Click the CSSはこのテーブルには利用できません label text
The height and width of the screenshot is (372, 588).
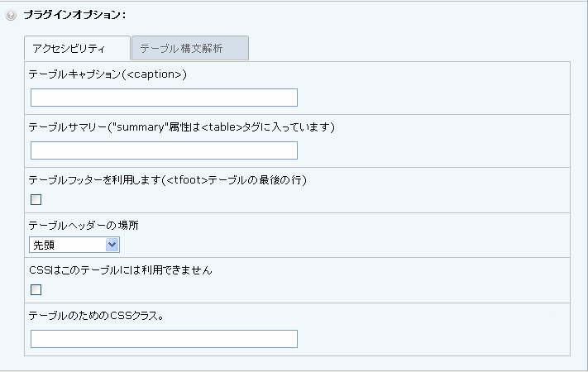pos(121,270)
